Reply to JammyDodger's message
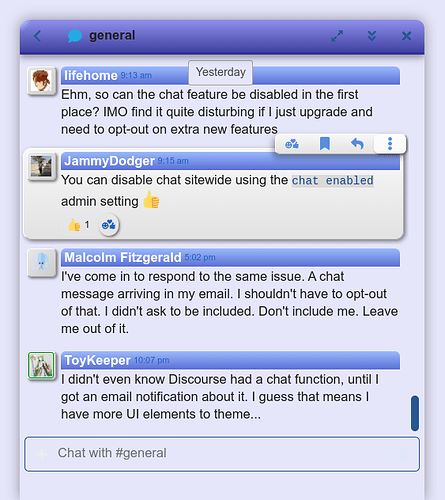The image size is (445, 500). point(357,144)
